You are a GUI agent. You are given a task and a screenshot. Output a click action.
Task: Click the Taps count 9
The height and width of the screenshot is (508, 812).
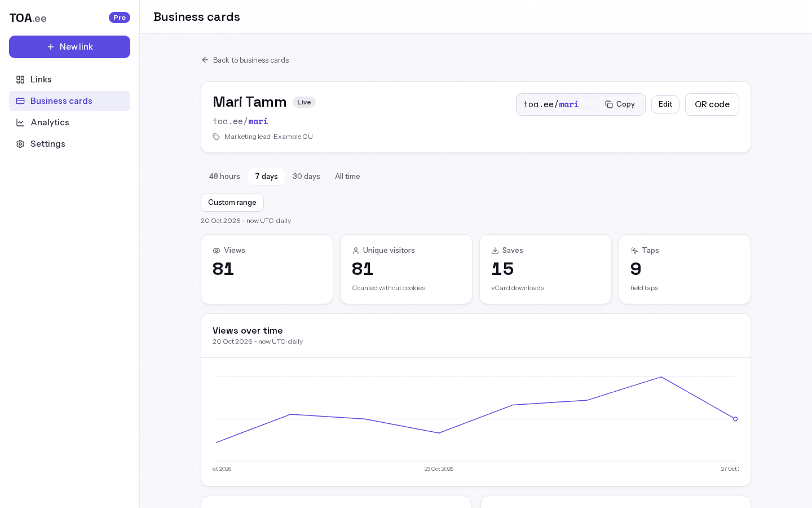(x=636, y=269)
